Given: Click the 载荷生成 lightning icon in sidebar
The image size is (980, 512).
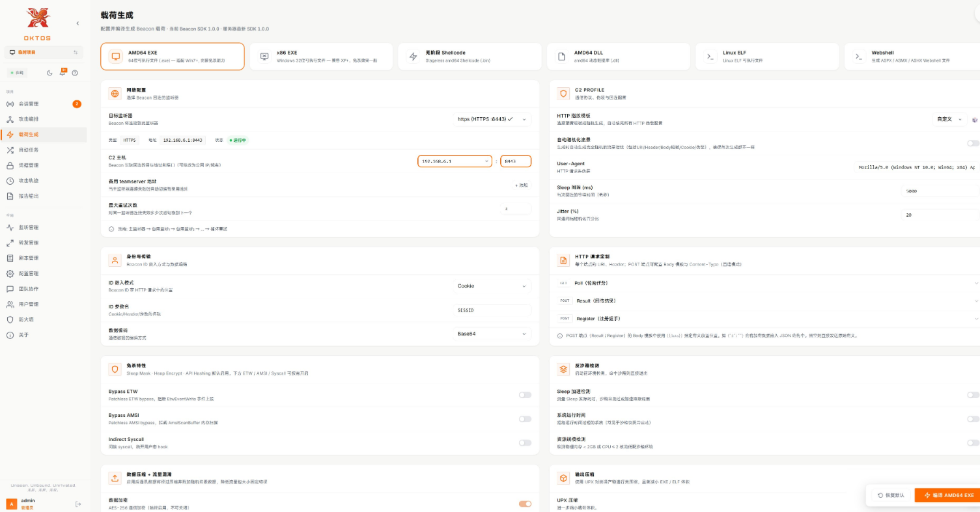Looking at the screenshot, I should (x=10, y=135).
